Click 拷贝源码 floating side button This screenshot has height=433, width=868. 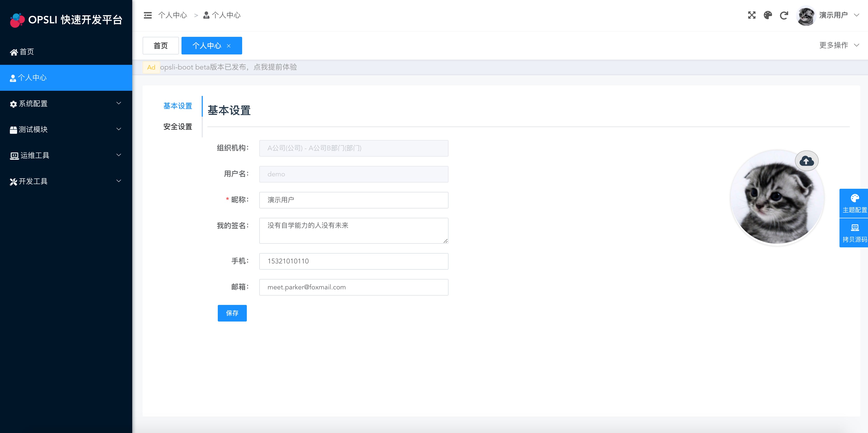[x=854, y=233]
